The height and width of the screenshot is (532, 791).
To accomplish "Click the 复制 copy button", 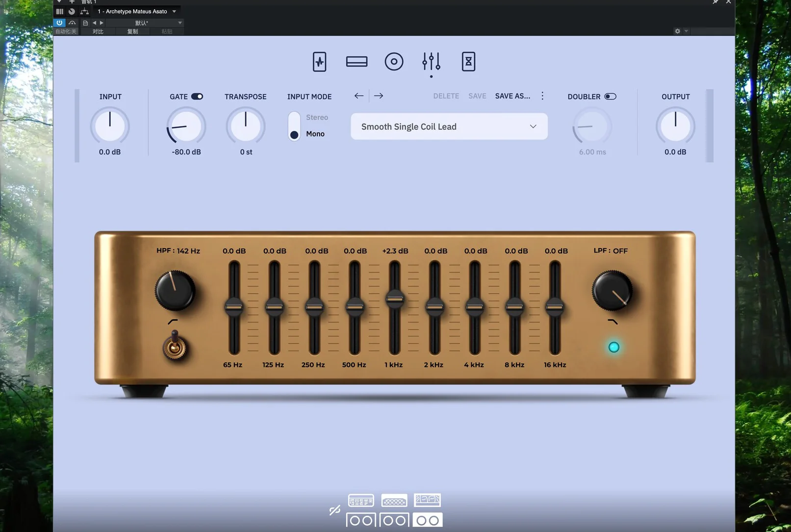I will [132, 31].
